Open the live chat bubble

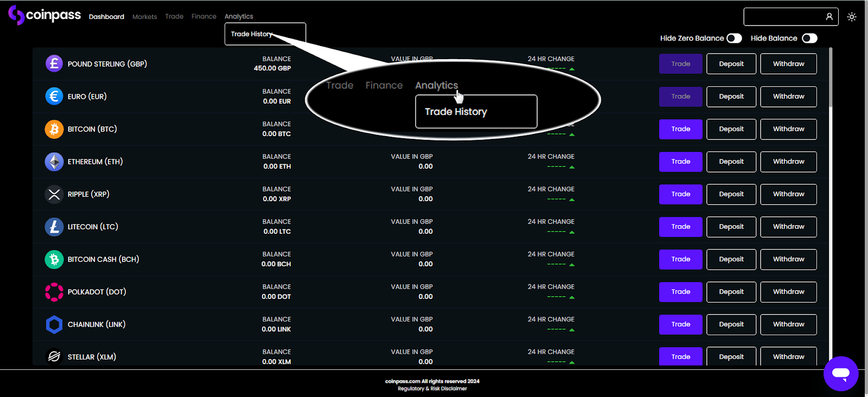pos(841,373)
